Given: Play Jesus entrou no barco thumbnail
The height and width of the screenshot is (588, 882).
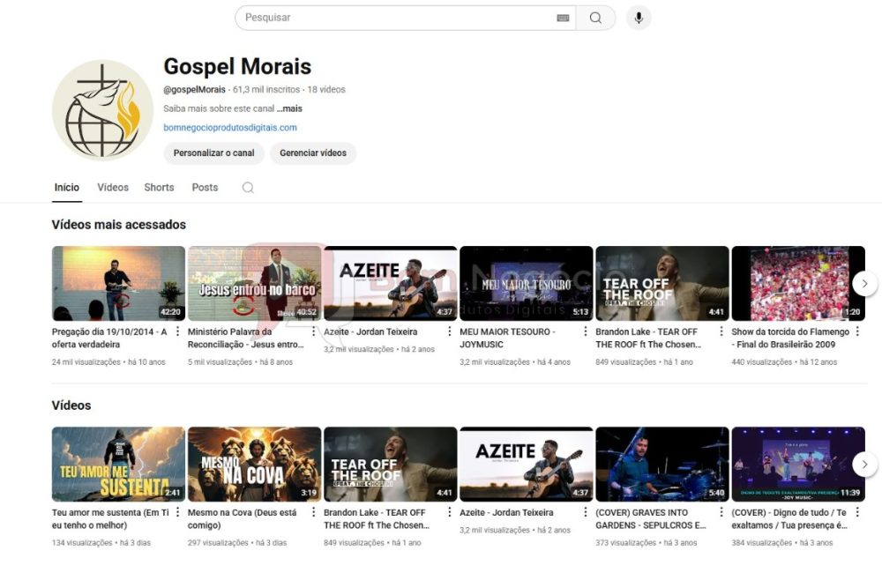Looking at the screenshot, I should point(254,283).
